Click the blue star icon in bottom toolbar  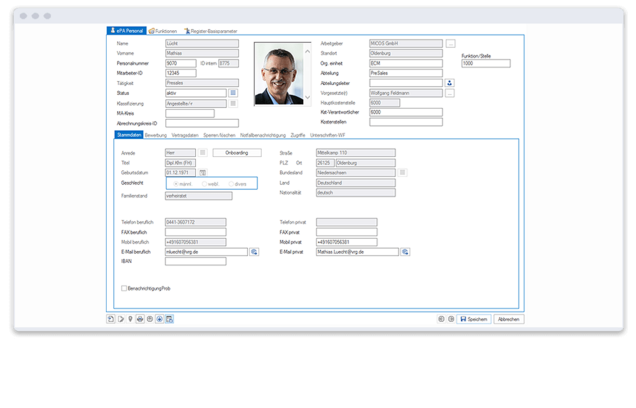(x=159, y=319)
